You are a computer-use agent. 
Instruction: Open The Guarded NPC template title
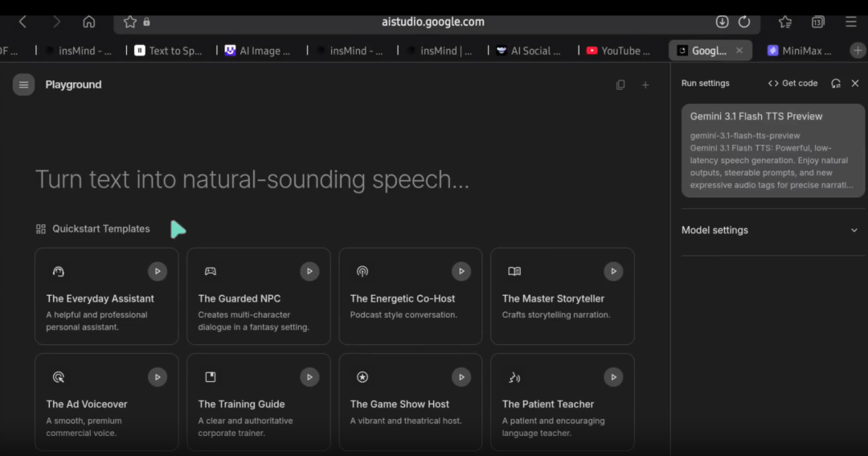click(x=240, y=298)
